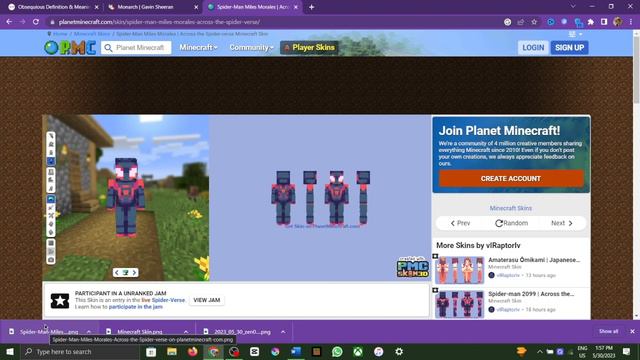Click the SIGN UP button
640x360 pixels.
click(569, 48)
